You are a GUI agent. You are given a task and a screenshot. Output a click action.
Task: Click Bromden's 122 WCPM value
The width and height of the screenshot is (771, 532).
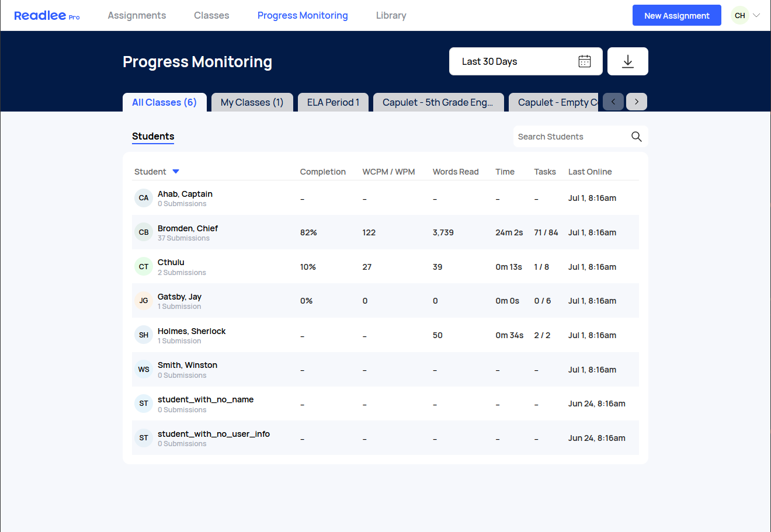click(369, 232)
